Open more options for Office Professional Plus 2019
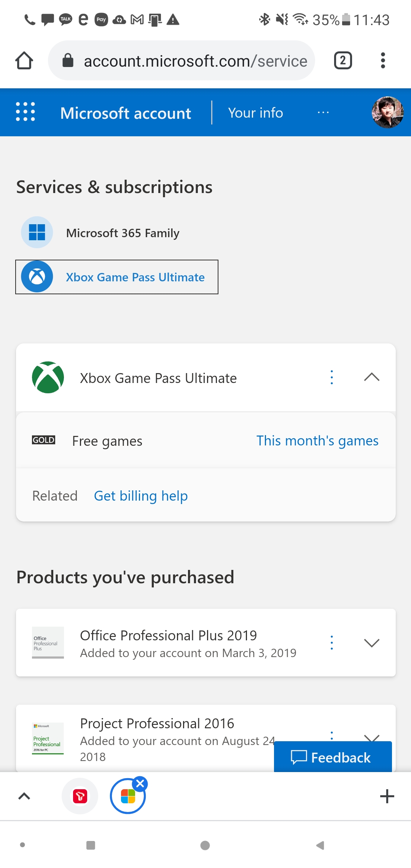The image size is (411, 868). pos(332,643)
